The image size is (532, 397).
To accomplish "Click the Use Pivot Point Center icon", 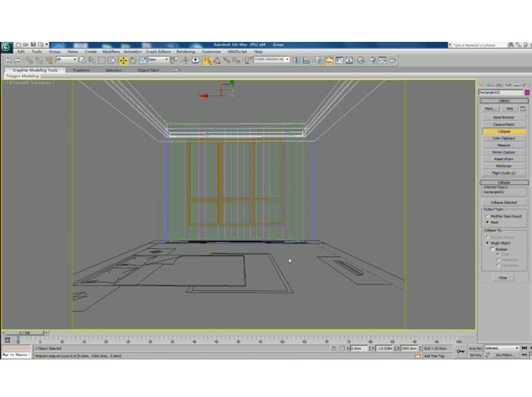I will click(x=174, y=60).
